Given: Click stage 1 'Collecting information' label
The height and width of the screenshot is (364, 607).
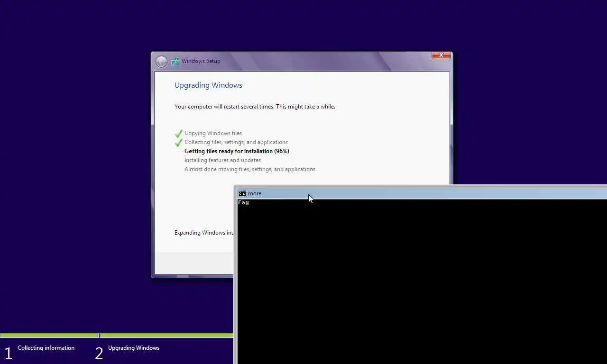Looking at the screenshot, I should click(x=46, y=348).
